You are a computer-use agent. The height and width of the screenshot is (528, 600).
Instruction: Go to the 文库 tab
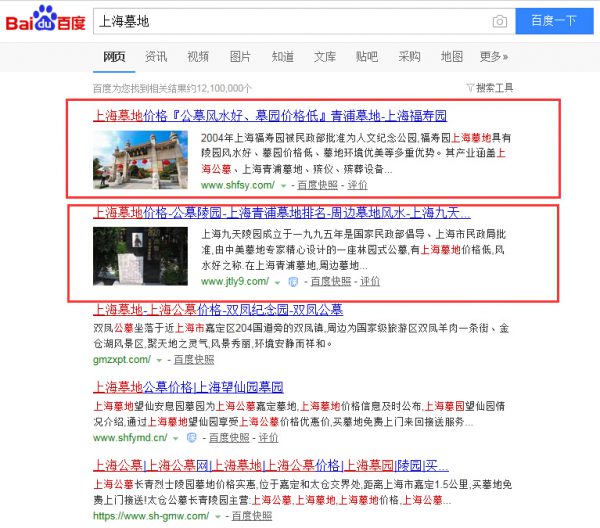(x=325, y=57)
